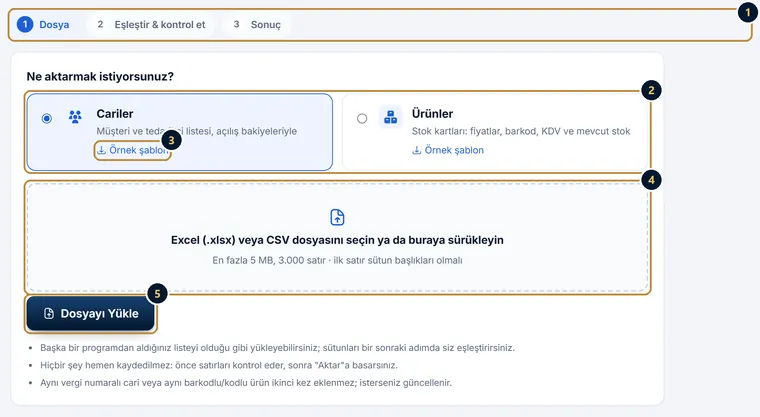The width and height of the screenshot is (760, 417).
Task: Go to the Sonuç step
Action: [257, 24]
